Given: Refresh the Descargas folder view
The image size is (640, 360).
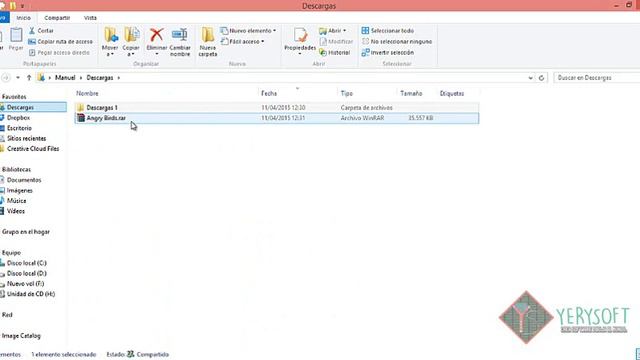Looking at the screenshot, I should (542, 78).
